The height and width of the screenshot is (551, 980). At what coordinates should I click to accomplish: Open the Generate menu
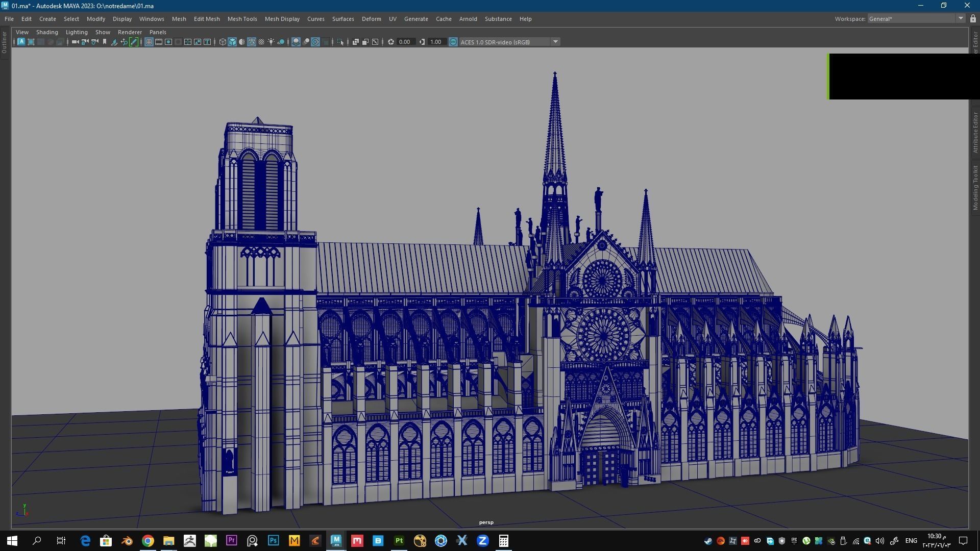coord(416,19)
